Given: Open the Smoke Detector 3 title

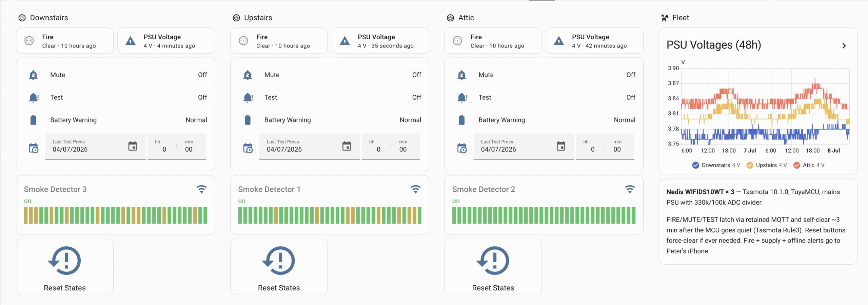Looking at the screenshot, I should pos(55,189).
